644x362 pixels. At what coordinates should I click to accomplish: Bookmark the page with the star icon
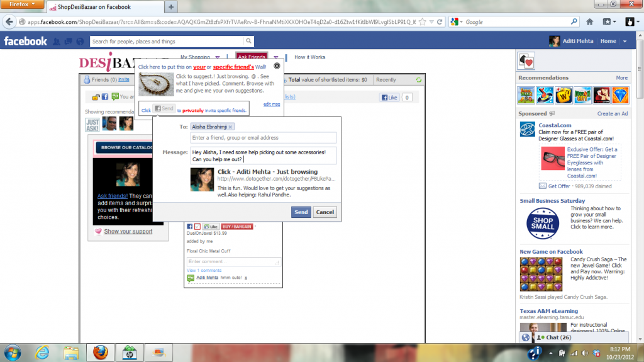pos(422,22)
